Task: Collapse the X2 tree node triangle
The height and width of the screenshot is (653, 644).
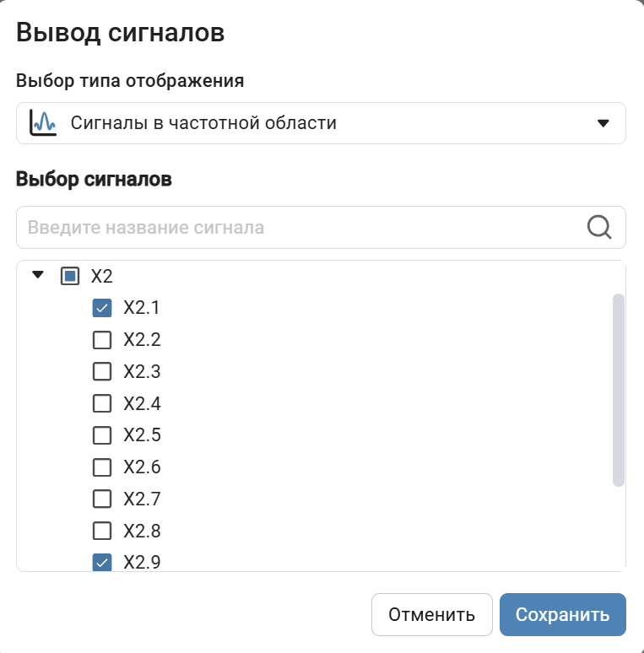Action: click(37, 275)
